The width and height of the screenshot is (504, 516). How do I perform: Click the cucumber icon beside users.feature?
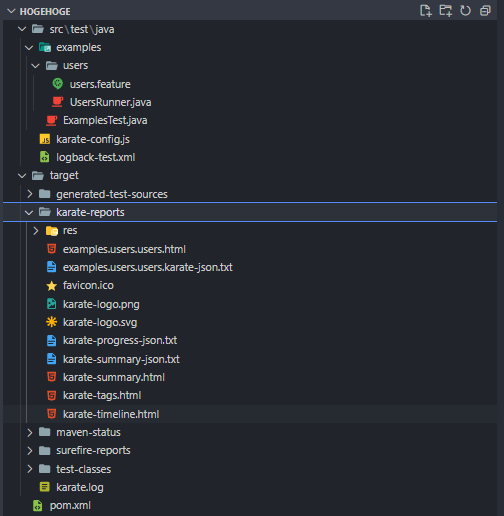point(58,84)
